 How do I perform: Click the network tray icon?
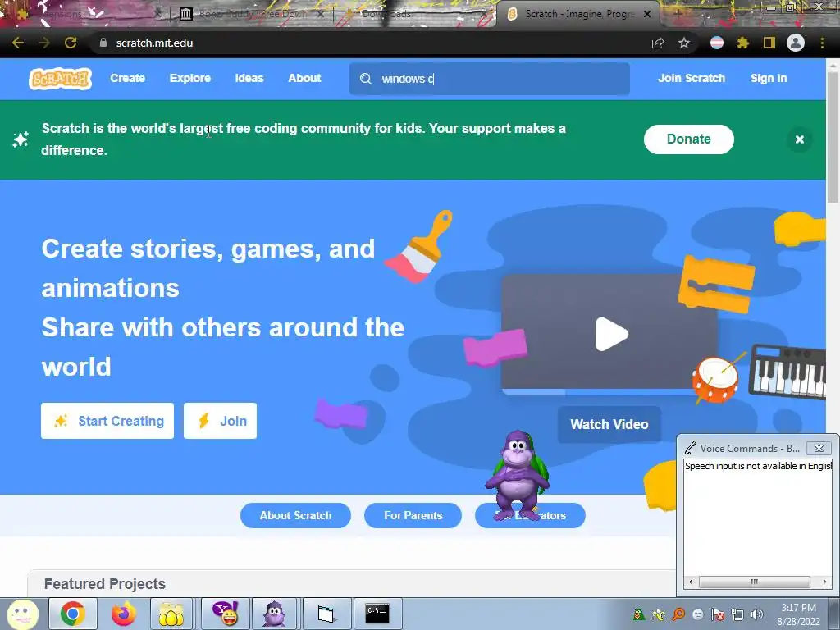click(737, 614)
